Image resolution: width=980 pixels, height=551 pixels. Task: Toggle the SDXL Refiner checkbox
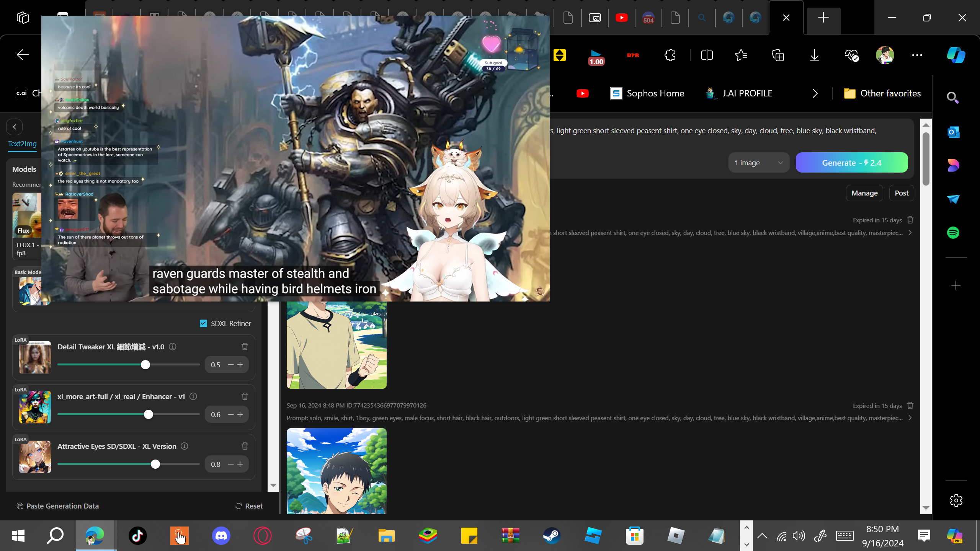pos(203,324)
